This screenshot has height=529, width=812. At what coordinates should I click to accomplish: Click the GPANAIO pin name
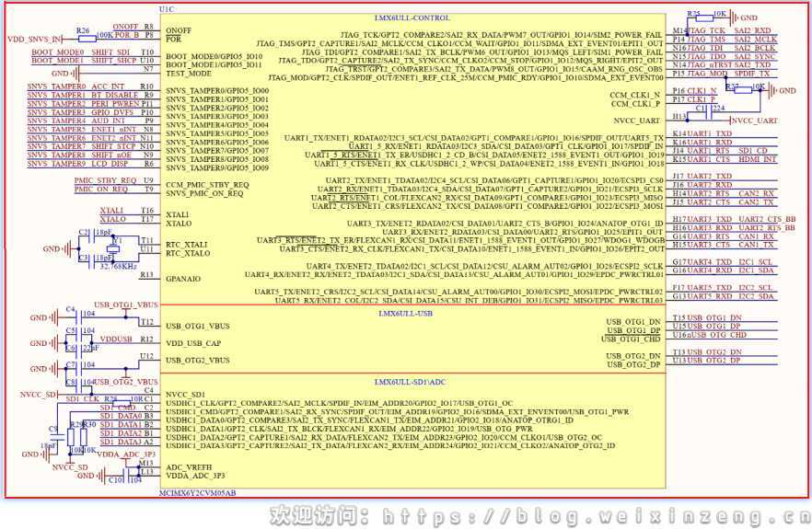pyautogui.click(x=183, y=279)
